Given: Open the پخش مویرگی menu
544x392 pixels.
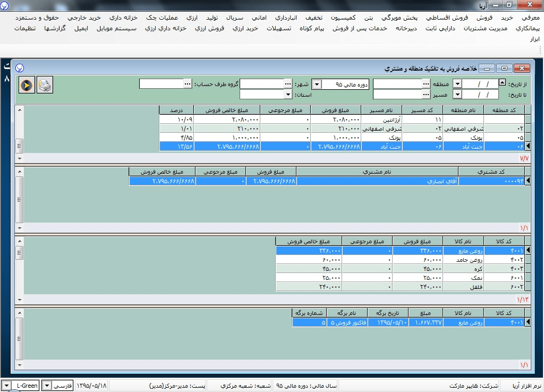Looking at the screenshot, I should 399,18.
